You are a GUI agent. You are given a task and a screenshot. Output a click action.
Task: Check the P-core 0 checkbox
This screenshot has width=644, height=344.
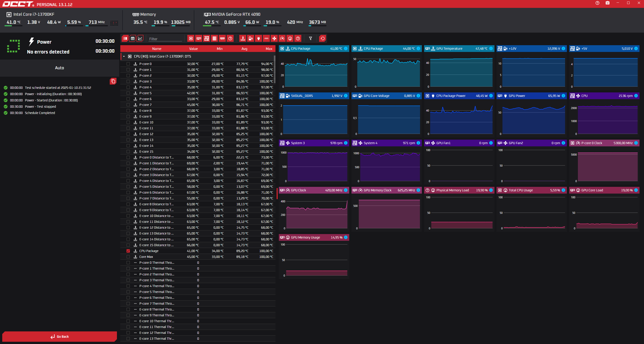(128, 64)
